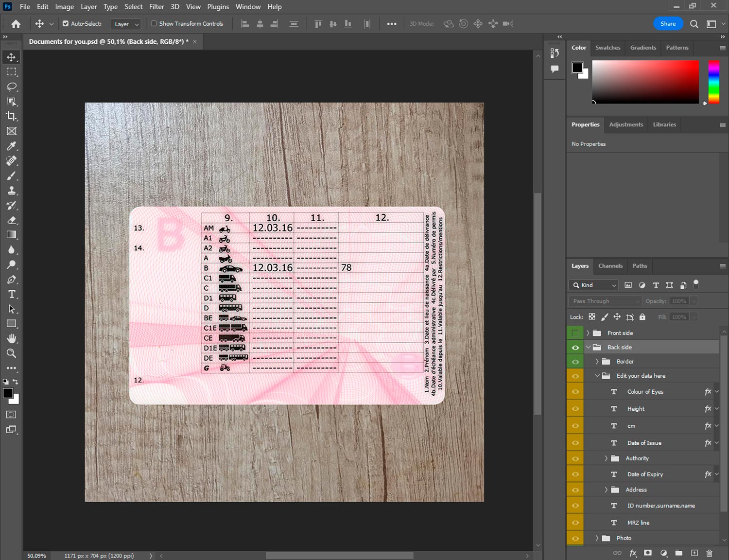Click the trash icon to delete layer

click(x=709, y=553)
